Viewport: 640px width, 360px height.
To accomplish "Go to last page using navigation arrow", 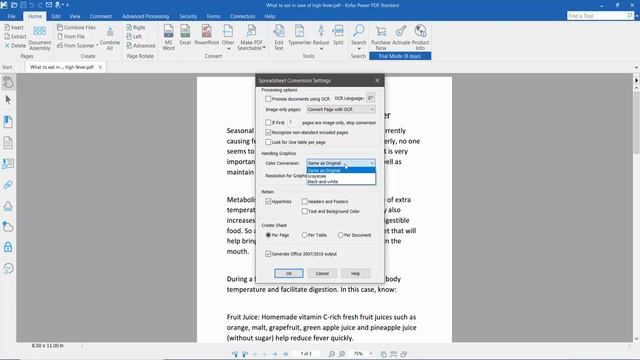I will [285, 354].
